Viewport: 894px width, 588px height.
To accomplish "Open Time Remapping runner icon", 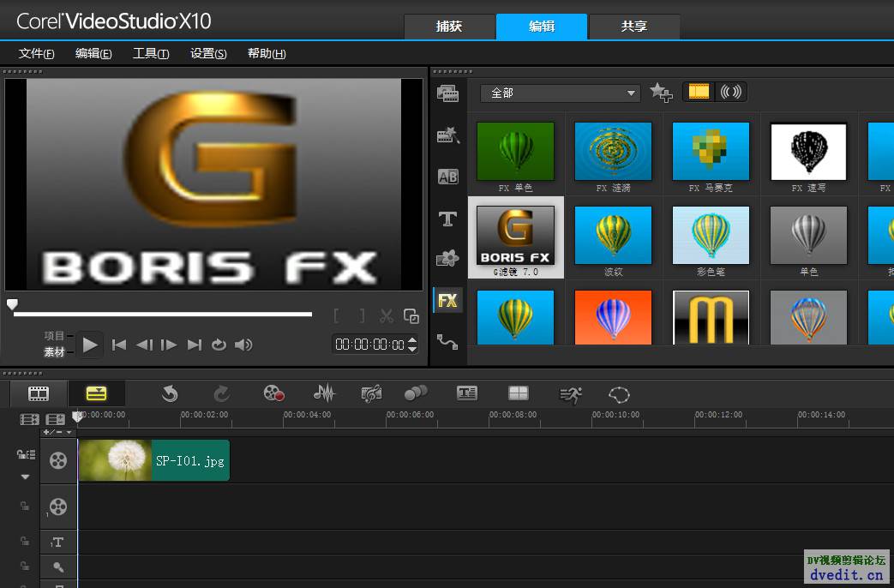I will pyautogui.click(x=570, y=394).
